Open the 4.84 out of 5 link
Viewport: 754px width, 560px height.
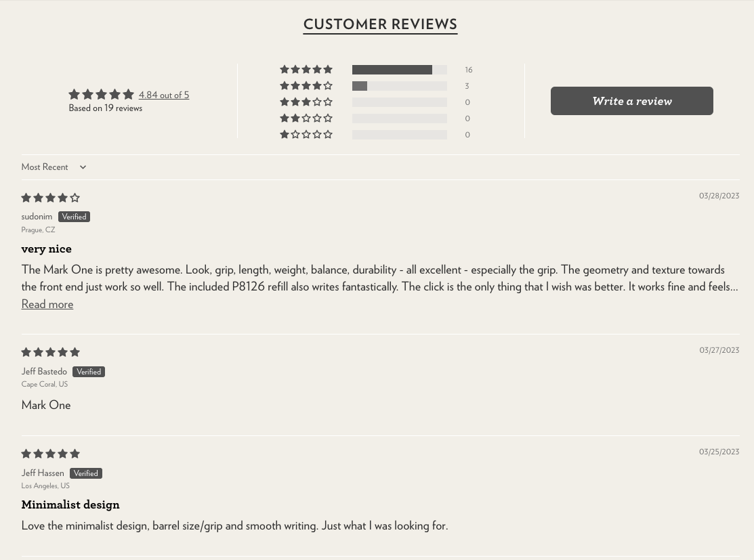click(x=164, y=95)
